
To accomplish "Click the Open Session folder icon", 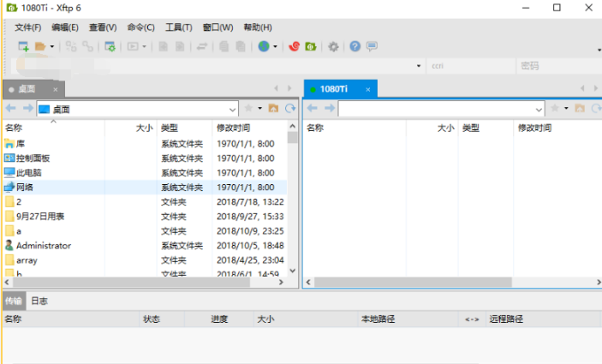I will tap(40, 46).
